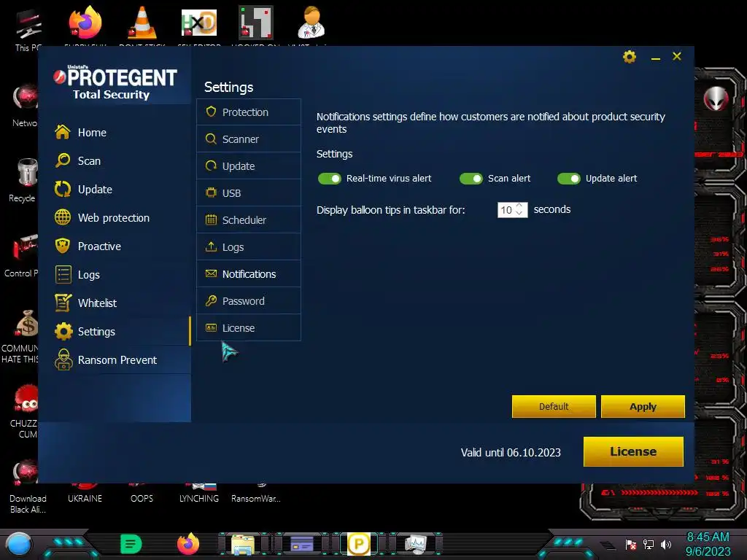
Task: Click the green notes app taskbar icon
Action: point(131,544)
